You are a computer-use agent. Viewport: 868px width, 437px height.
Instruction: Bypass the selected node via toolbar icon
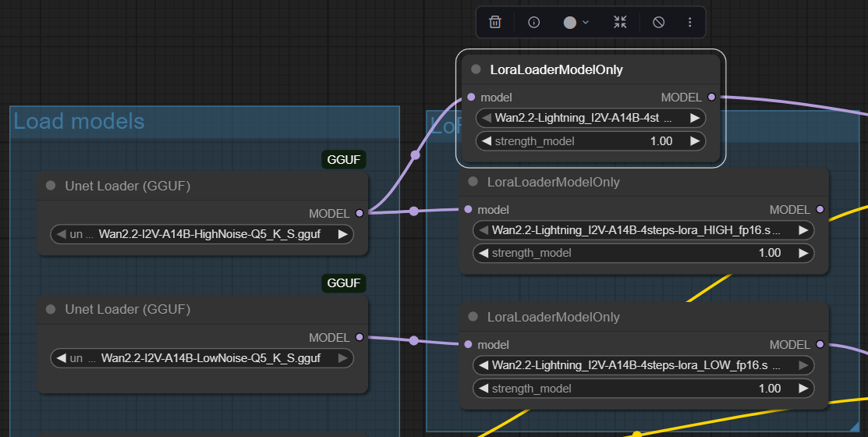[x=658, y=22]
